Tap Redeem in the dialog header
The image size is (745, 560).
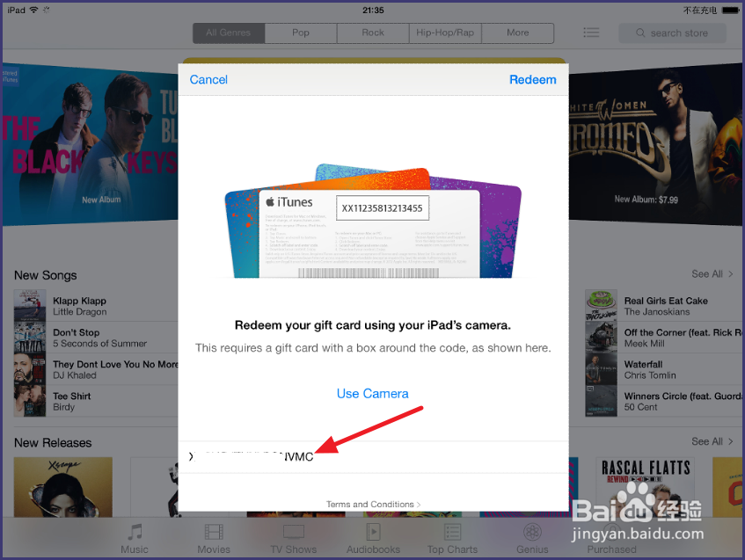(x=533, y=79)
